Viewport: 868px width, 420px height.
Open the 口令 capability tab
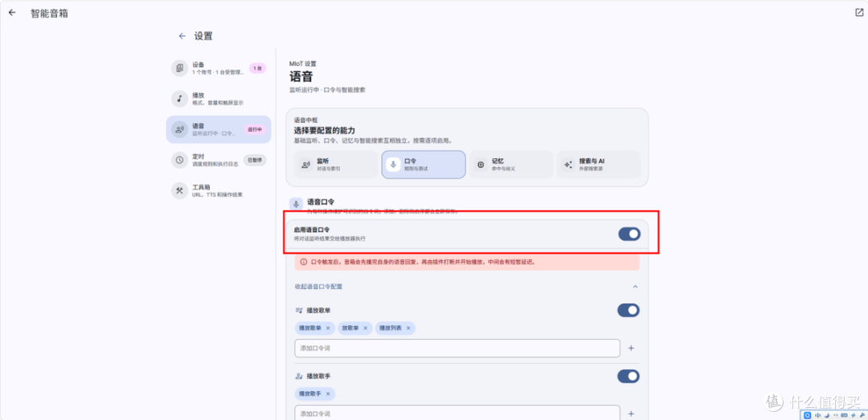(424, 165)
